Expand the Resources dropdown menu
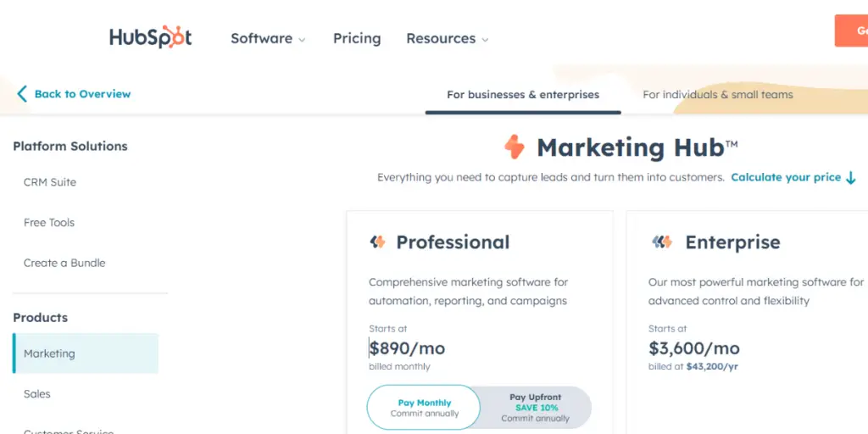The image size is (868, 434). (x=448, y=39)
